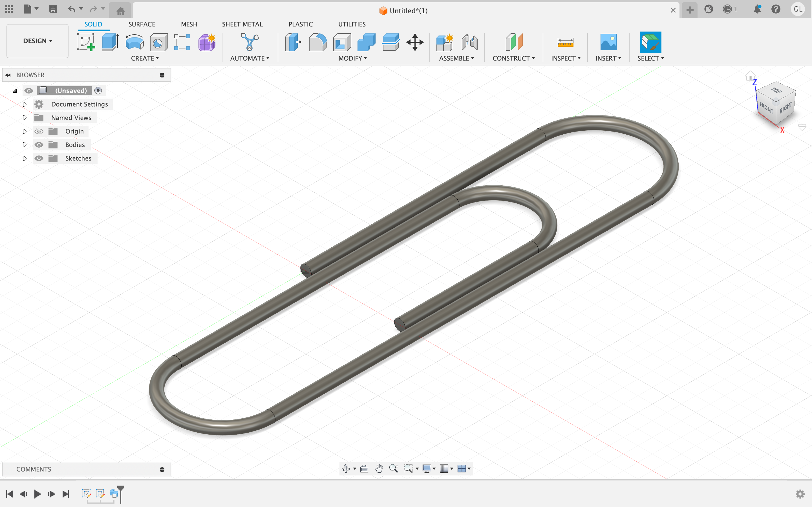The height and width of the screenshot is (507, 812).
Task: Open the DESIGN workspace dropdown
Action: [x=37, y=41]
